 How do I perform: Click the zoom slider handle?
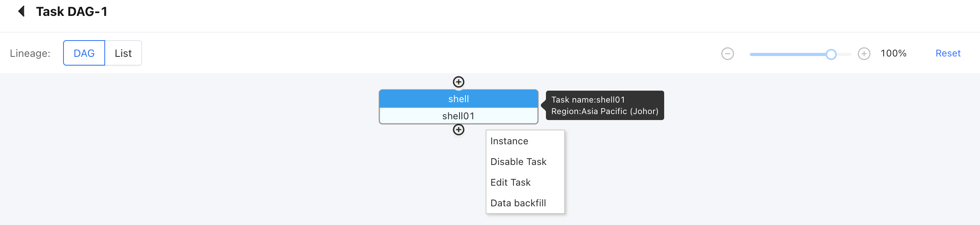point(831,54)
